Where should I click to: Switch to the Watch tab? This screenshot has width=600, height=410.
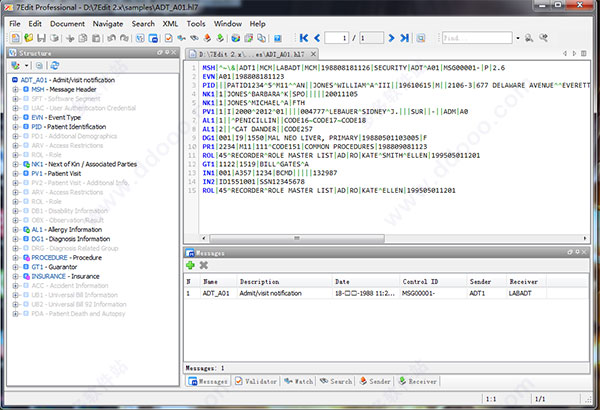point(299,381)
